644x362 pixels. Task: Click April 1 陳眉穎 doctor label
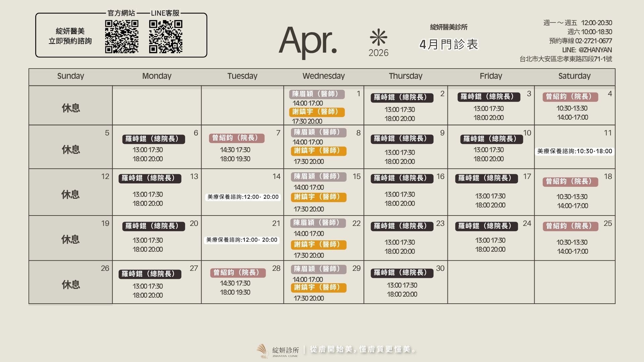pyautogui.click(x=317, y=94)
